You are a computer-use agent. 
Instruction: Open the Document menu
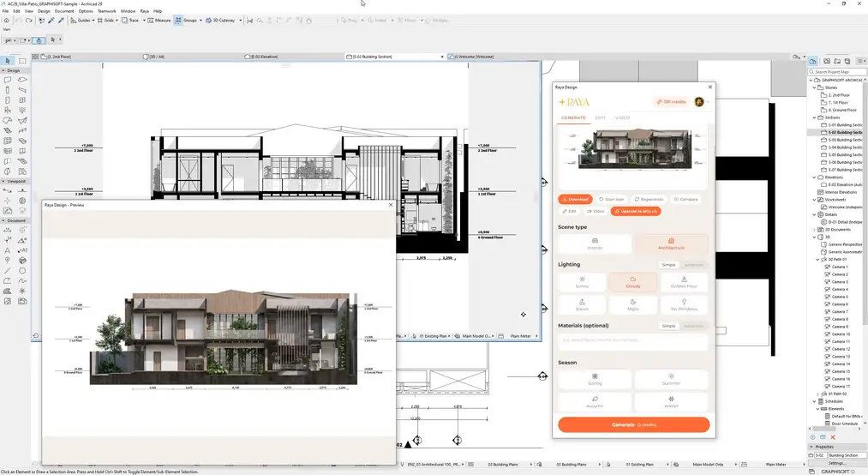(64, 11)
